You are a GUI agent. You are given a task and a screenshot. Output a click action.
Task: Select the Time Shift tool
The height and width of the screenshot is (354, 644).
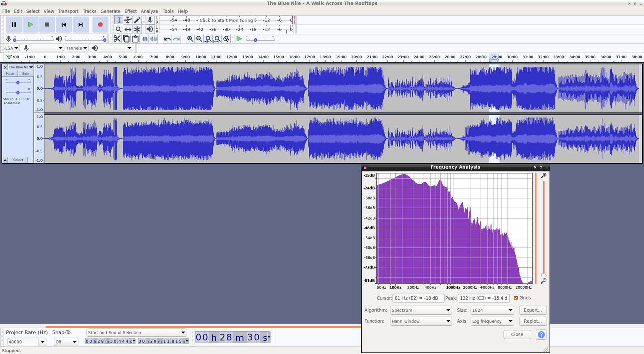point(128,30)
